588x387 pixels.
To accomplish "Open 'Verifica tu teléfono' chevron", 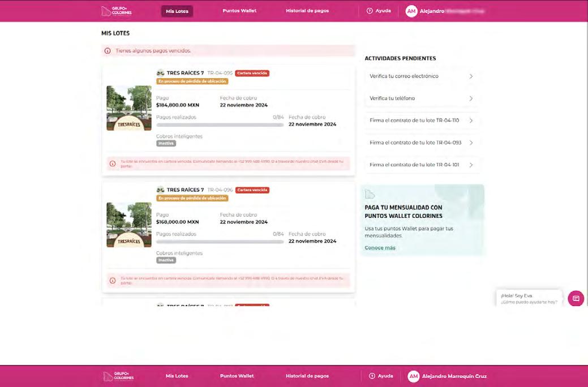I will (471, 98).
